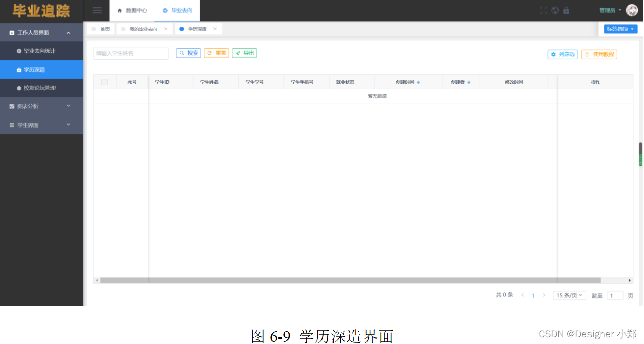Open 学历深造 in sidebar
The height and width of the screenshot is (344, 644).
[41, 70]
